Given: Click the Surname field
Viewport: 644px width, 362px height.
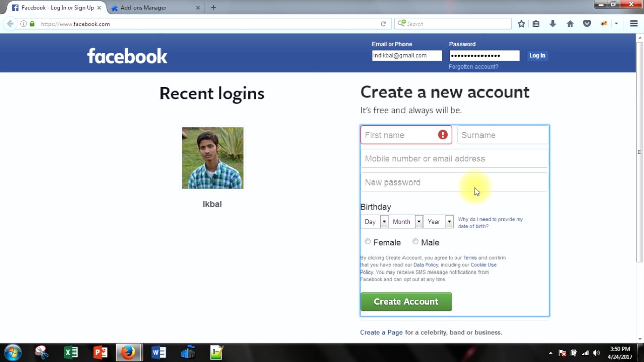Looking at the screenshot, I should [x=503, y=135].
